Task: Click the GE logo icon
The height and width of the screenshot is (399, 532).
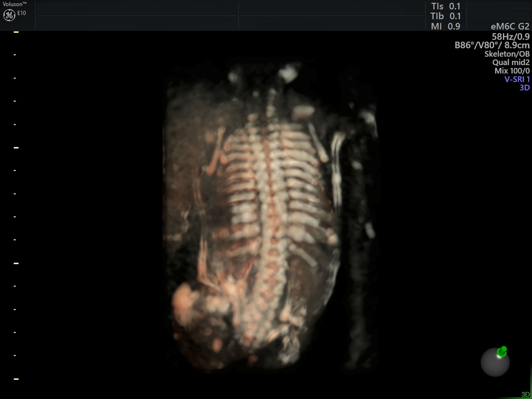Action: tap(9, 15)
